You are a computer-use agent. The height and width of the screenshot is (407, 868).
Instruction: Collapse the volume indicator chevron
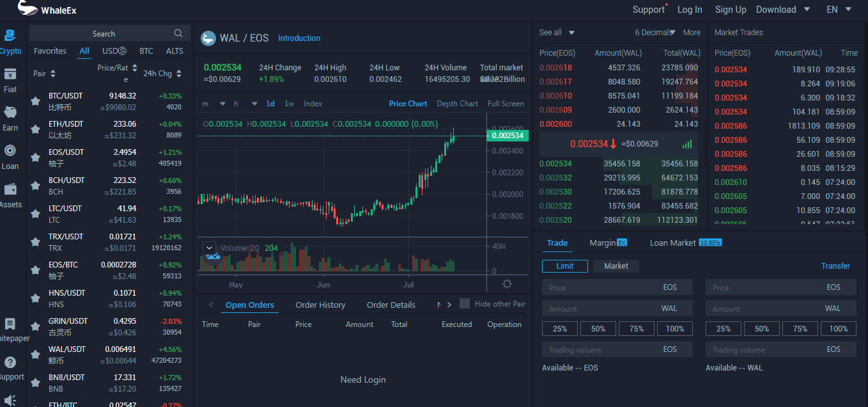click(x=210, y=248)
